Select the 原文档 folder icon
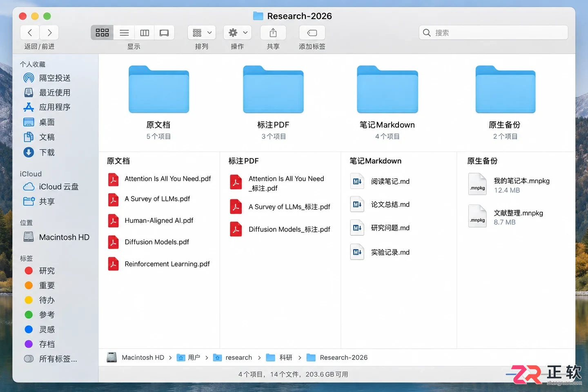The height and width of the screenshot is (392, 588). [x=159, y=89]
